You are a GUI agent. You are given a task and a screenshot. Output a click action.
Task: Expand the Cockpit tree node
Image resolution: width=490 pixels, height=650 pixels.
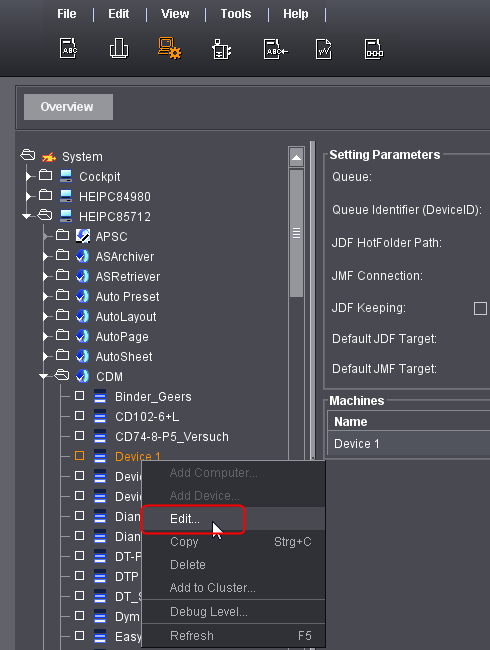click(29, 177)
